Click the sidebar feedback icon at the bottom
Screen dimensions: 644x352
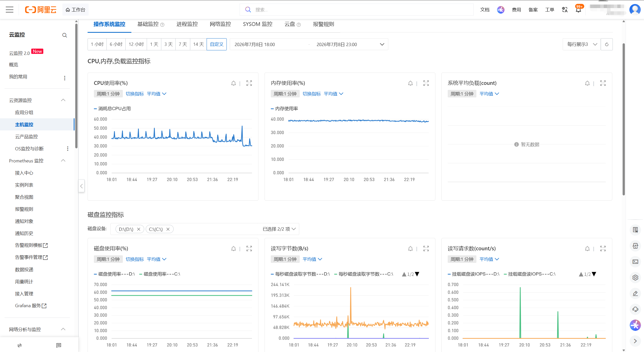click(59, 345)
